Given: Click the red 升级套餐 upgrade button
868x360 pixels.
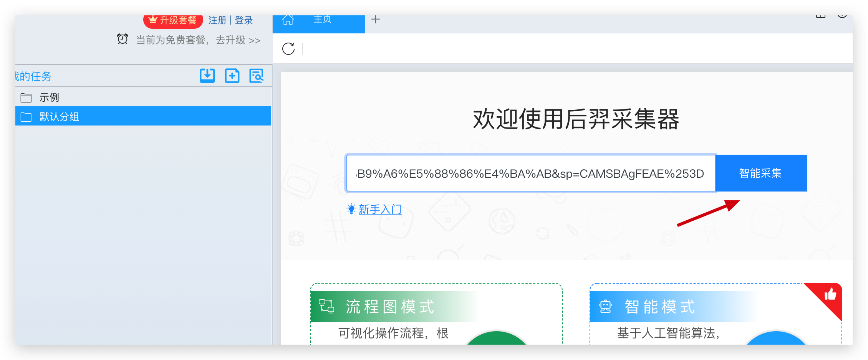Looking at the screenshot, I should tap(173, 21).
